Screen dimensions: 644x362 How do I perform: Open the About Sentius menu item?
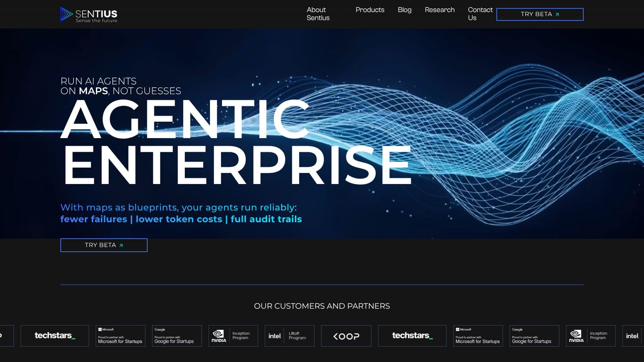pos(318,14)
